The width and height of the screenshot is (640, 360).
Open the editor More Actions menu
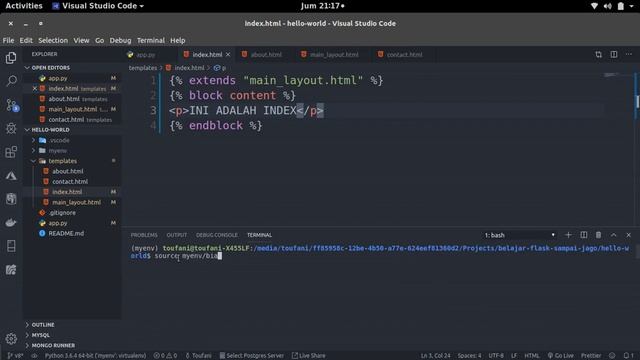point(629,54)
